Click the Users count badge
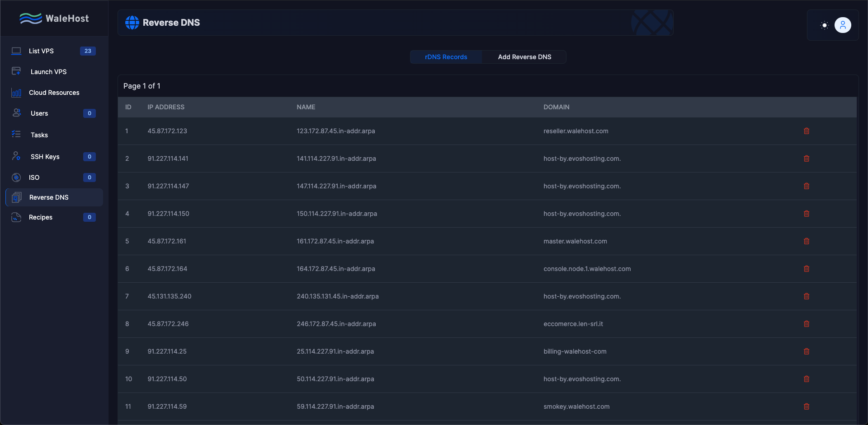868x425 pixels. click(90, 113)
